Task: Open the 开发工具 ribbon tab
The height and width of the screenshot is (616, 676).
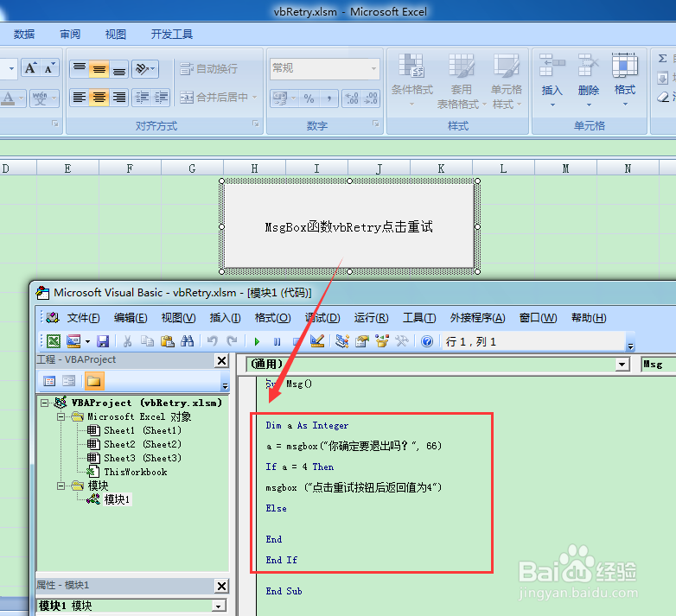Action: tap(171, 34)
